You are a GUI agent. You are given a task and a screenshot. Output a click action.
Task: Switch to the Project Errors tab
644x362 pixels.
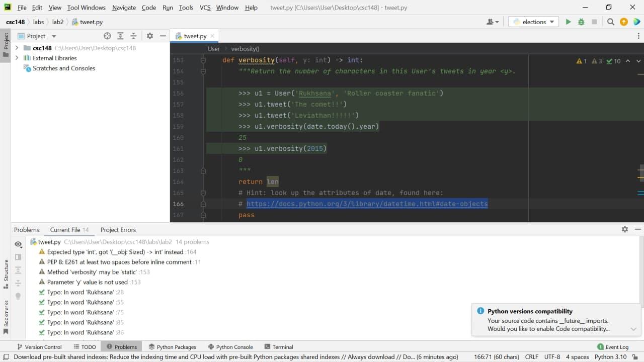tap(118, 230)
